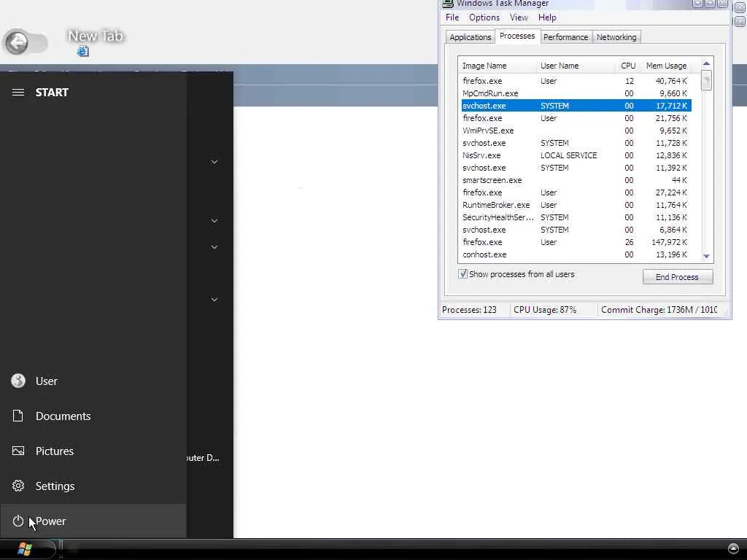Click the Commit Charge status entry
Image resolution: width=747 pixels, height=560 pixels.
pyautogui.click(x=659, y=310)
